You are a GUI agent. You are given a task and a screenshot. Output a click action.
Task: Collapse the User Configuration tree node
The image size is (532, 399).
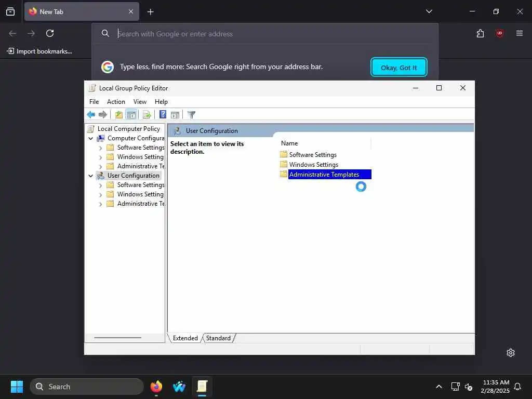tap(90, 176)
